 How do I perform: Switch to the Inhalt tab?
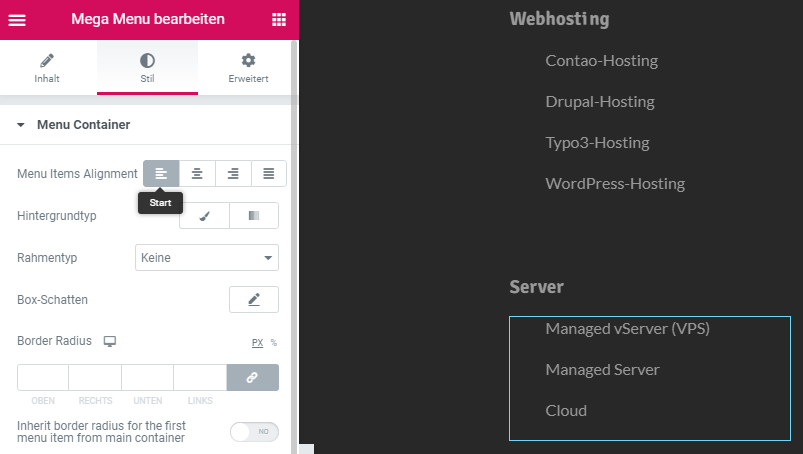tap(47, 68)
